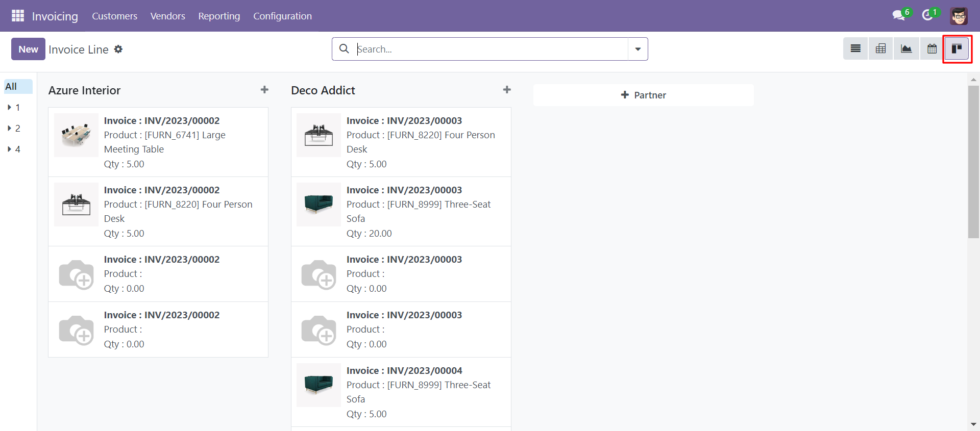Open the Three-Seat Sofa thumbnail for INV/2023/00003
The image size is (980, 431).
pos(318,205)
